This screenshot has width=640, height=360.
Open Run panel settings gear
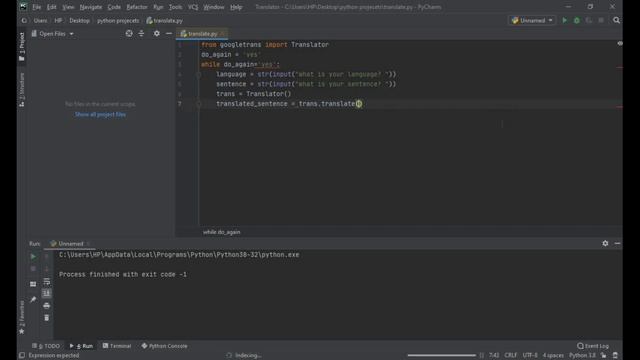605,243
